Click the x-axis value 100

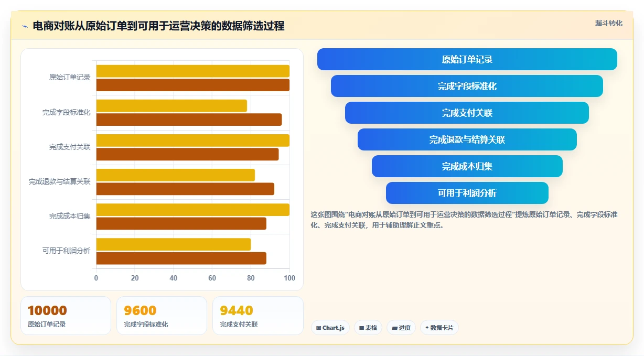289,278
